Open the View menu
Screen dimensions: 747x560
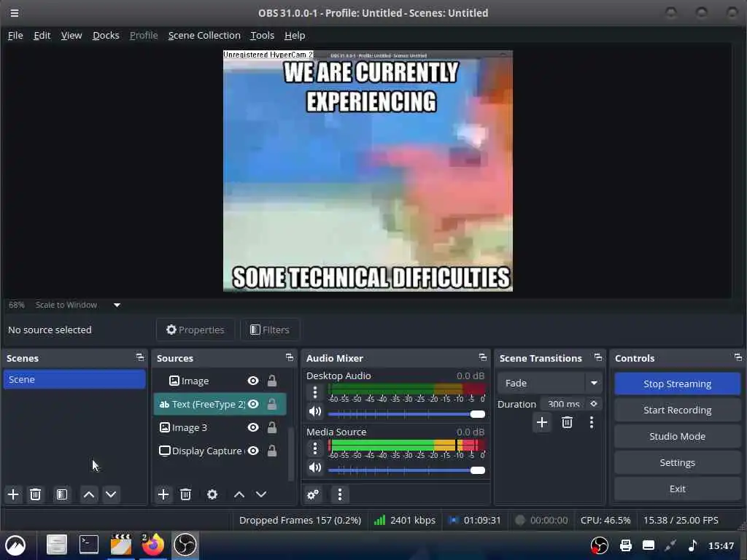[x=71, y=35]
